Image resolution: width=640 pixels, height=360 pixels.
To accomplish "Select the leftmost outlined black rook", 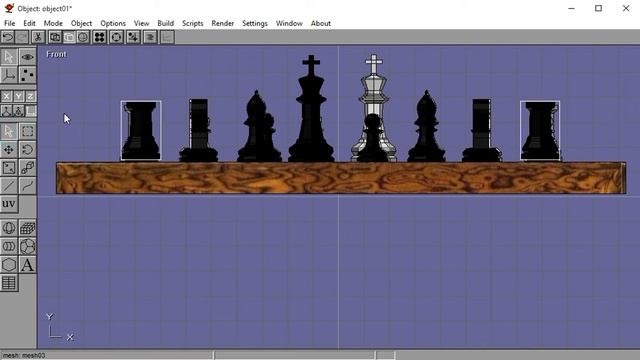I will click(x=141, y=131).
